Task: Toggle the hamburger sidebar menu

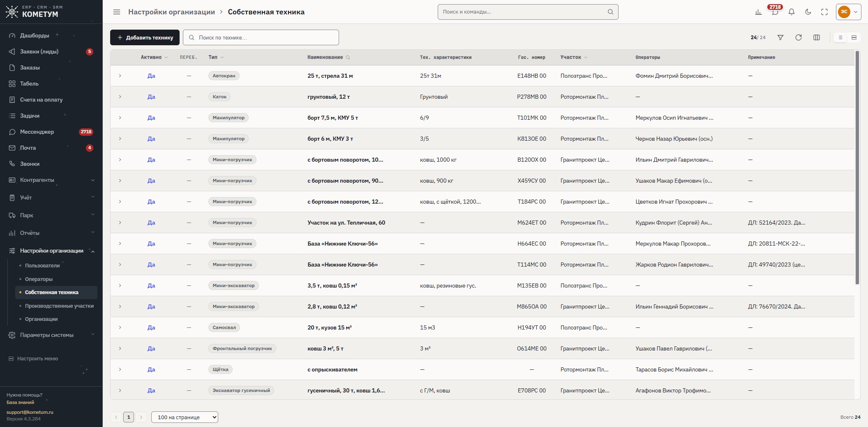Action: pos(117,12)
